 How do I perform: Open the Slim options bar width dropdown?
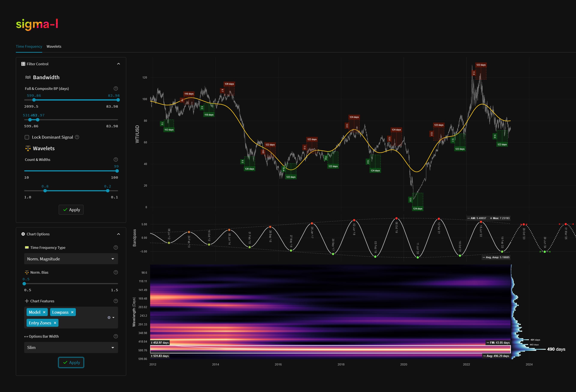click(71, 347)
